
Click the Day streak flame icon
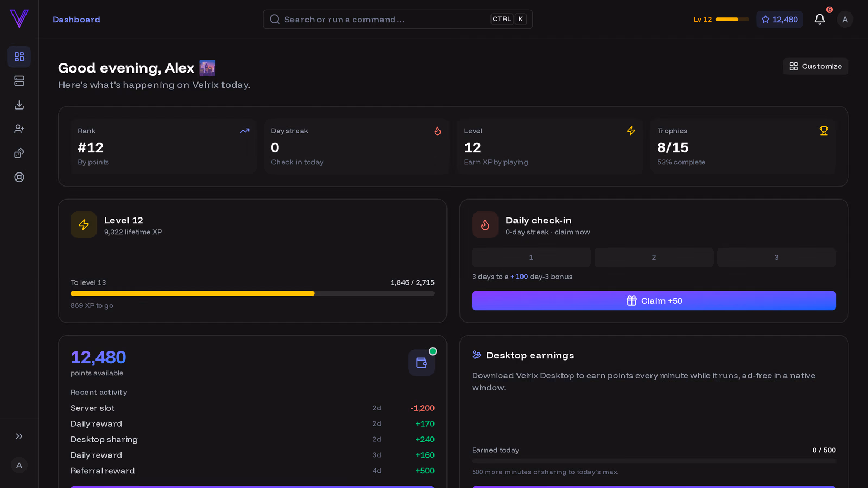click(x=438, y=131)
